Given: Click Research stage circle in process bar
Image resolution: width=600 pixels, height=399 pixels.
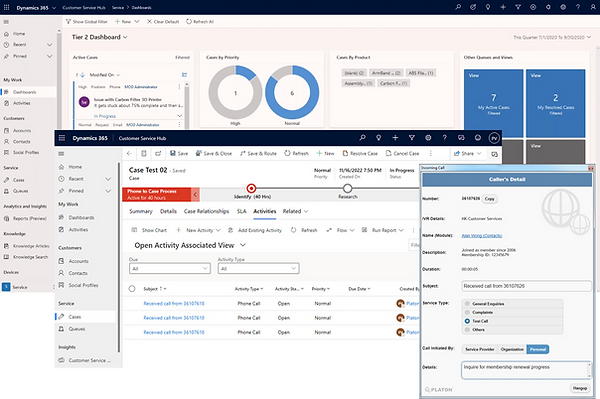Looking at the screenshot, I should point(347,188).
